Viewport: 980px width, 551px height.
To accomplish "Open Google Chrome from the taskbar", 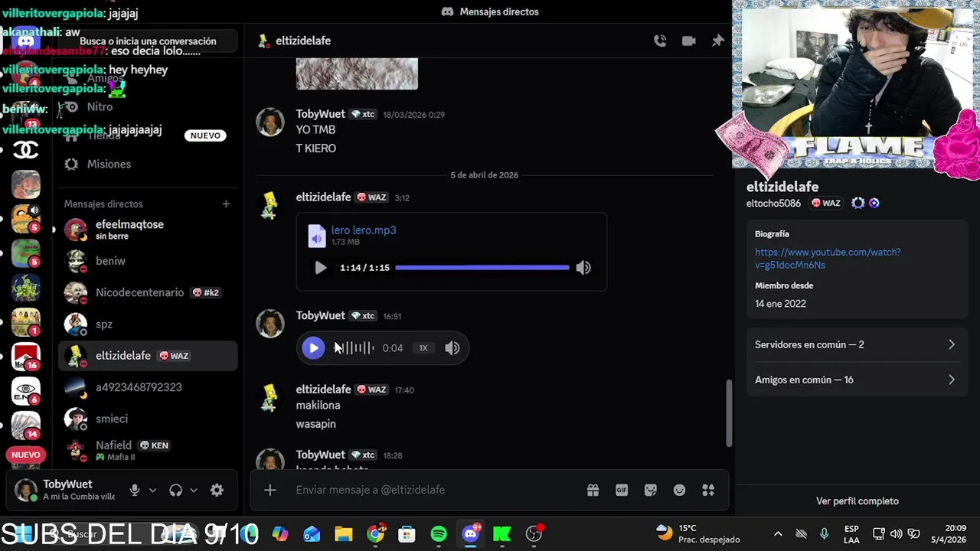I will [375, 534].
